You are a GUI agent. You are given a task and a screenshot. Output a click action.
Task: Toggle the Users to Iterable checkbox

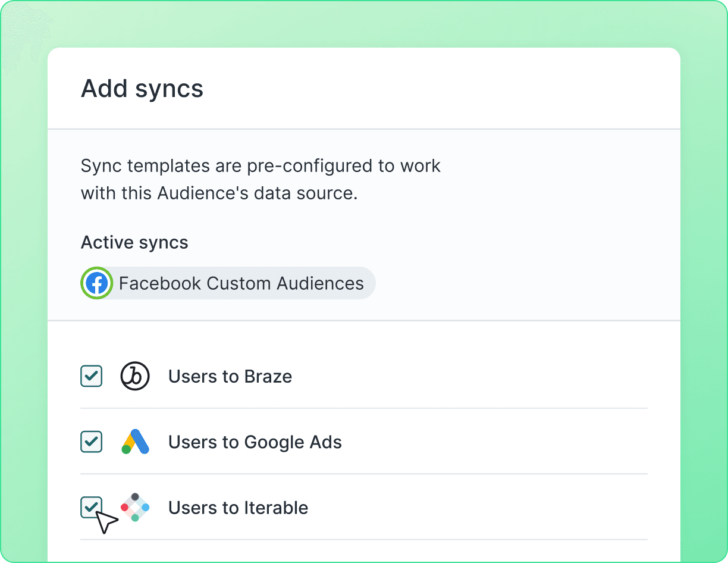[92, 508]
